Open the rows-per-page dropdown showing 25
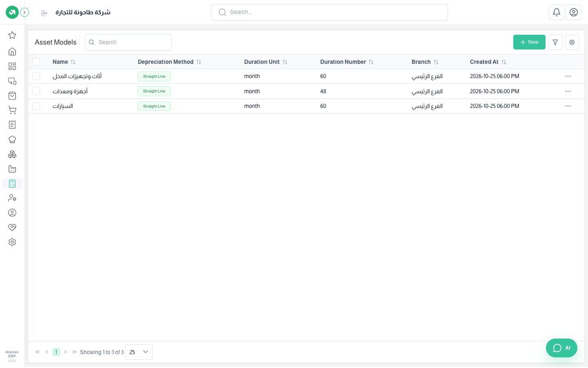Viewport: 588px width, 368px height. point(139,352)
